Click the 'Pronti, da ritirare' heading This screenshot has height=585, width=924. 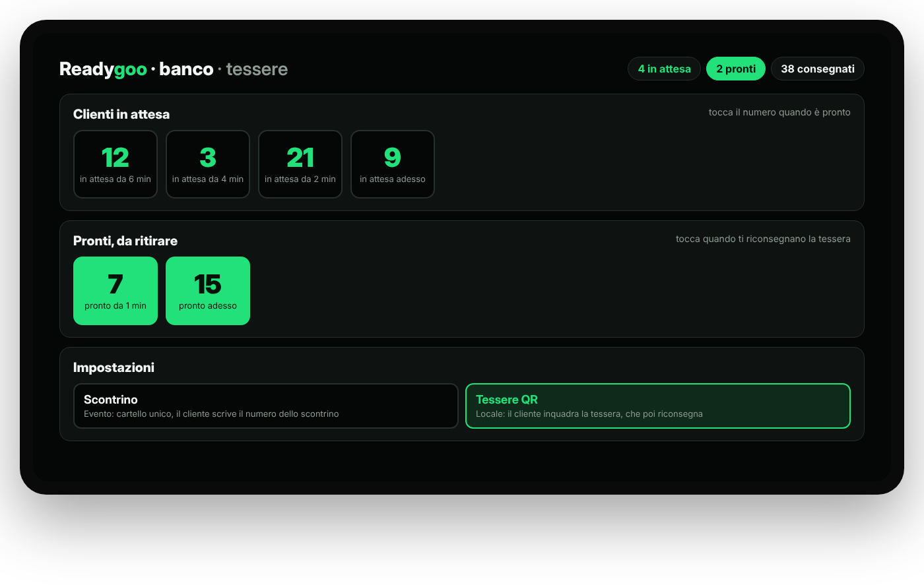click(125, 241)
